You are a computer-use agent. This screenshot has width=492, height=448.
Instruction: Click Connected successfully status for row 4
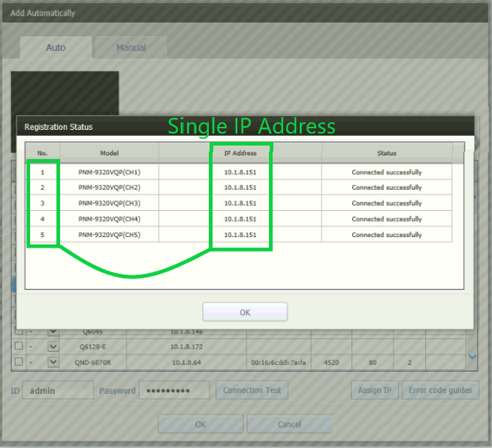click(387, 219)
